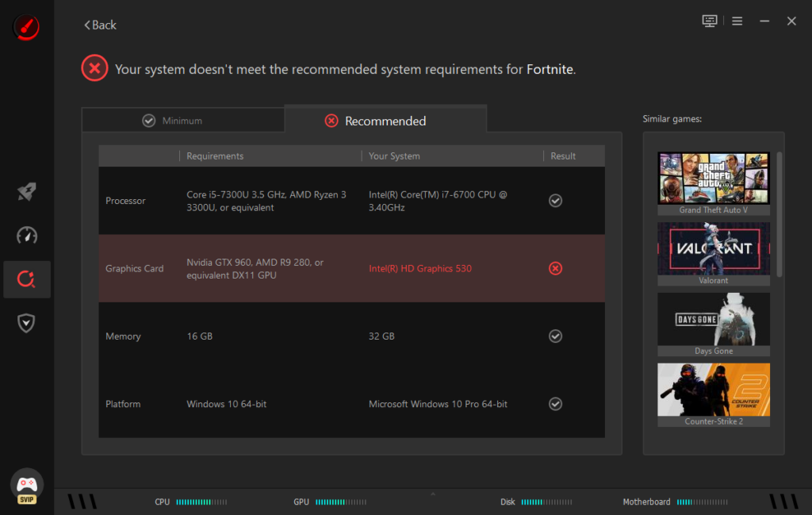Viewport: 812px width, 515px height.
Task: Open the hamburger menu icon
Action: 737,21
